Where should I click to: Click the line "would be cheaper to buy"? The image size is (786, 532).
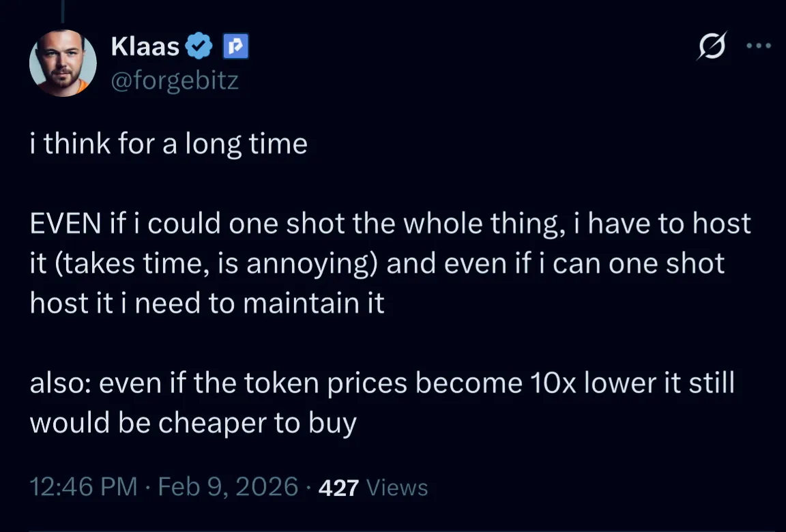(x=193, y=423)
